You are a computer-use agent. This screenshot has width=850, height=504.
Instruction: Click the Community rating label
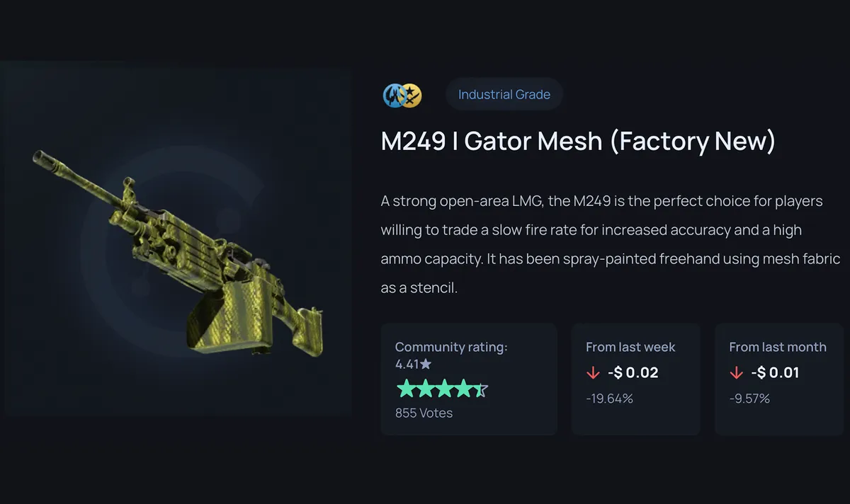pyautogui.click(x=451, y=347)
